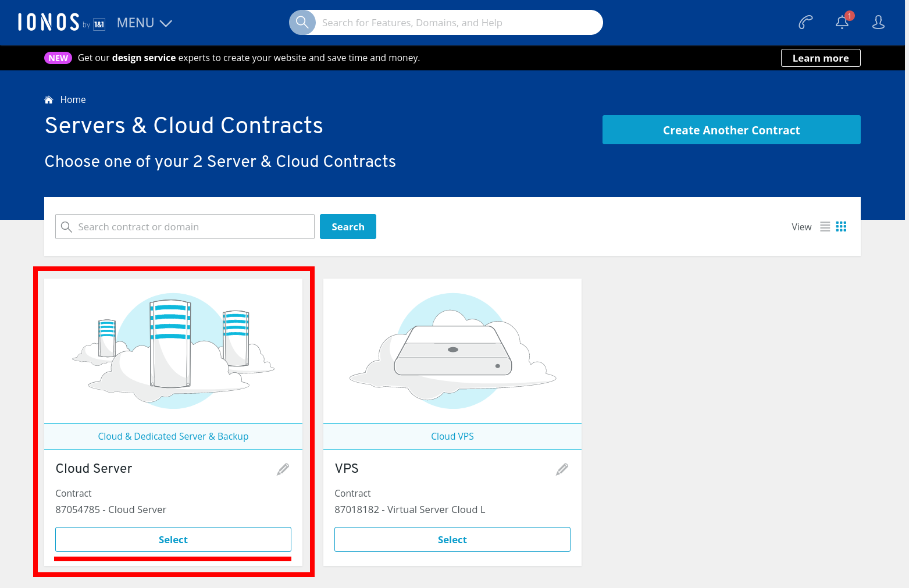Screen dimensions: 909x588
Task: Edit the Cloud Server name pencil
Action: coord(283,469)
